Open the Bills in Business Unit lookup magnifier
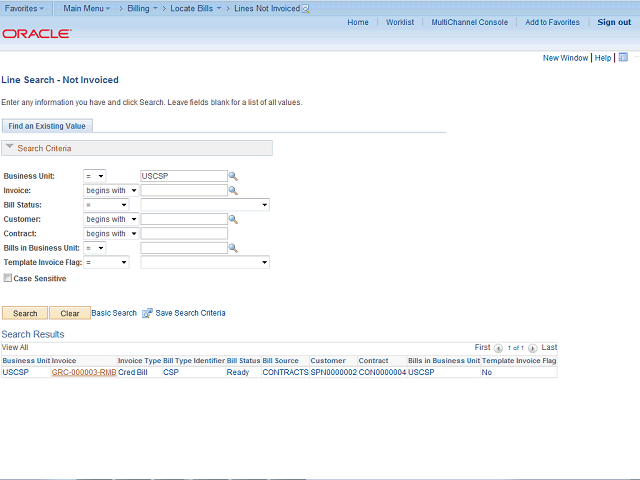Image resolution: width=640 pixels, height=480 pixels. 233,248
